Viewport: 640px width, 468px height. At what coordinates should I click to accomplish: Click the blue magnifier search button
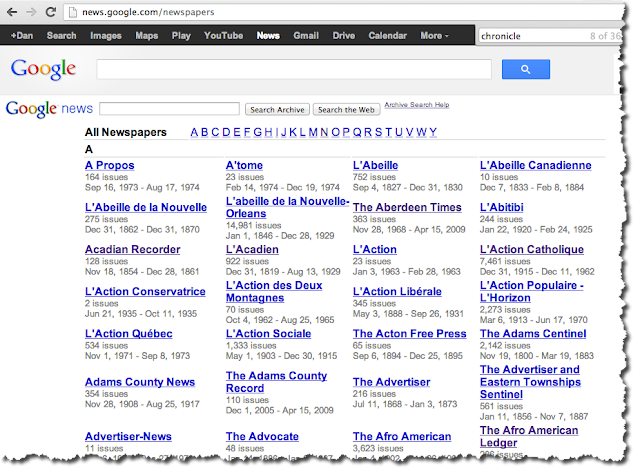click(x=526, y=69)
